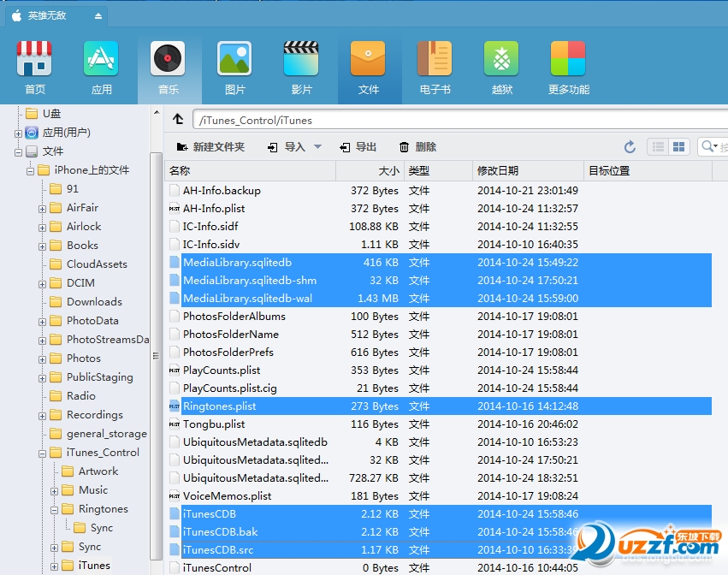Select file VoiceMemos.plist
728x575 pixels.
coord(438,496)
